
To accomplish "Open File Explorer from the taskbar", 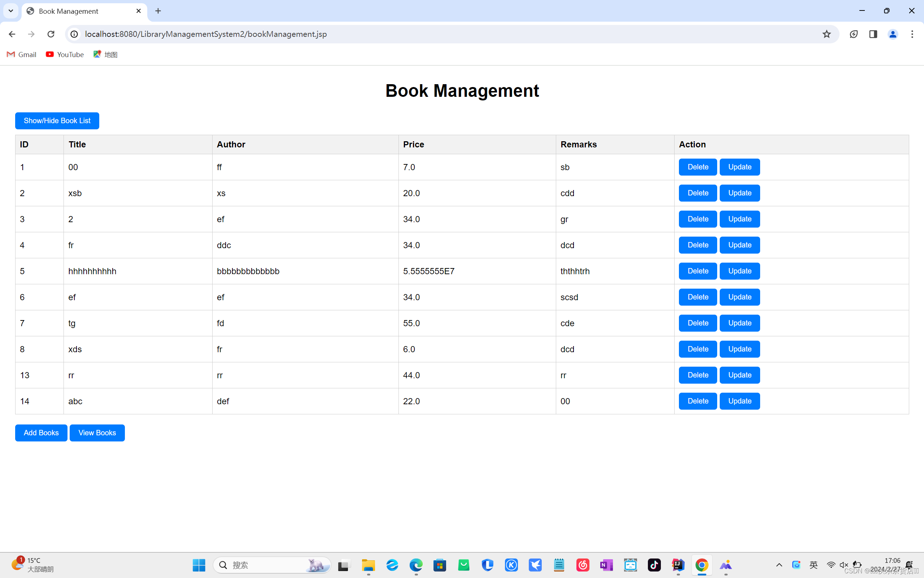I will (x=369, y=565).
